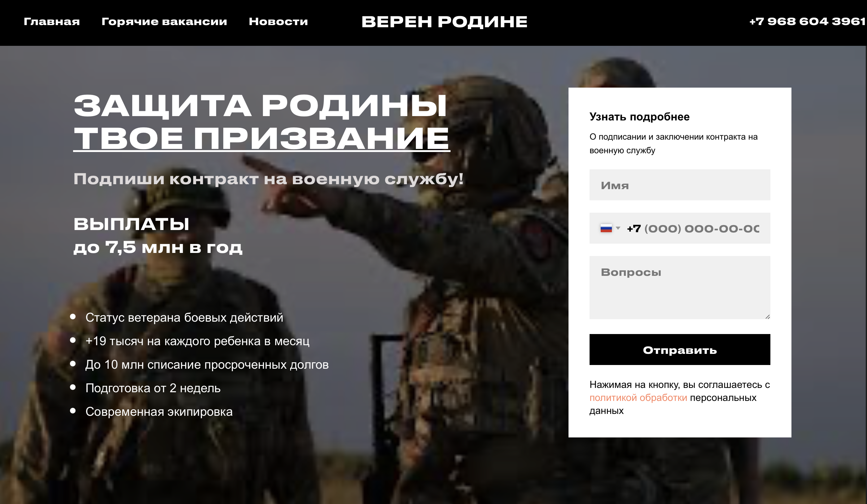The height and width of the screenshot is (504, 867).
Task: Click the Узнать подробнее form heading
Action: (x=639, y=117)
